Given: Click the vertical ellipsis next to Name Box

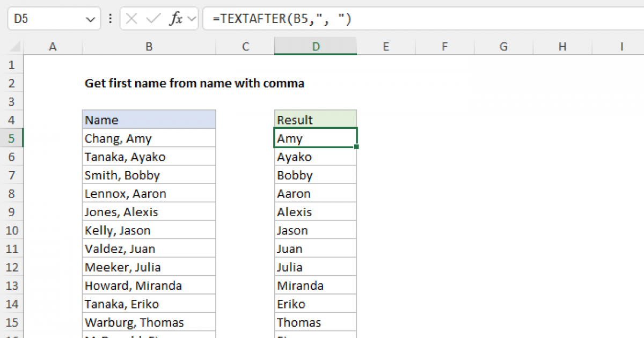Looking at the screenshot, I should tap(110, 18).
